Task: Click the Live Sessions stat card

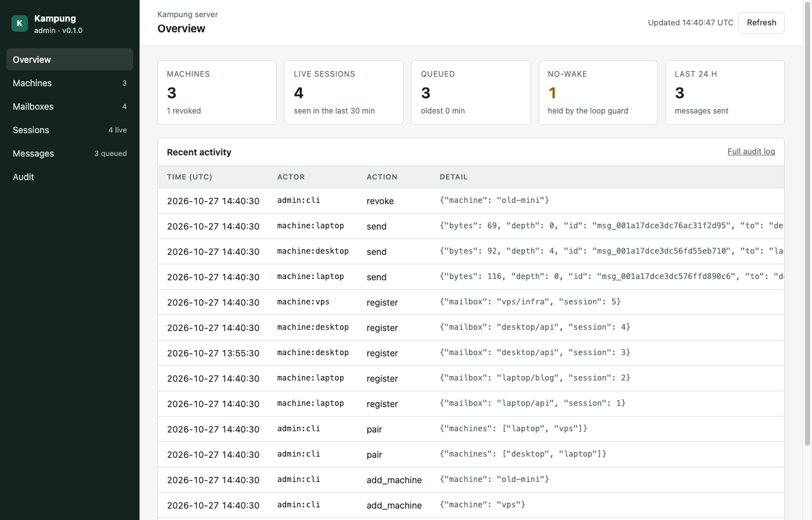Action: pyautogui.click(x=344, y=93)
